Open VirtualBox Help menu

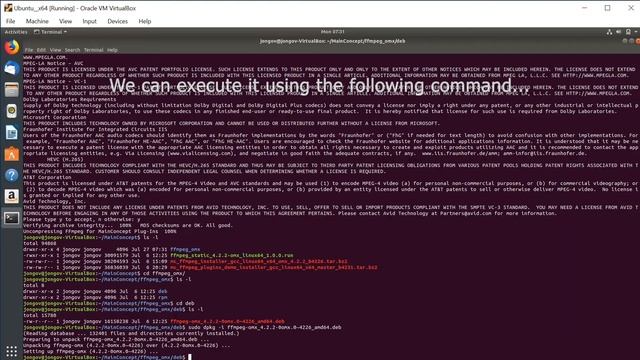(144, 21)
